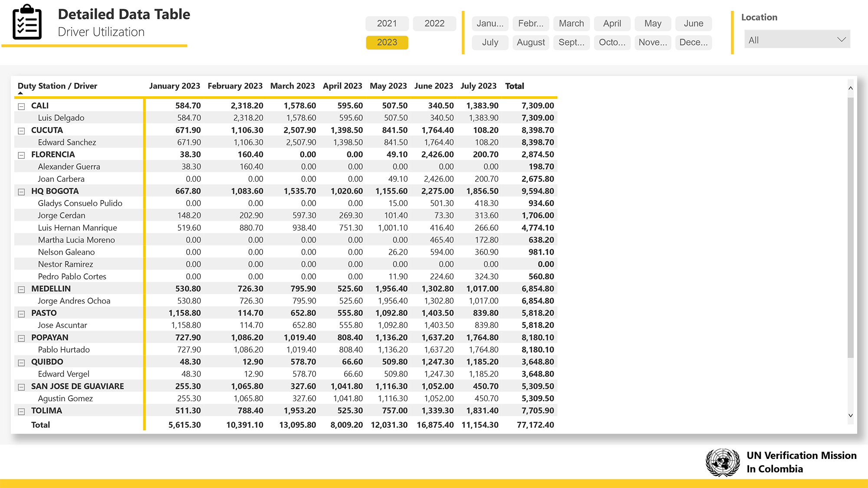The height and width of the screenshot is (488, 868).
Task: Select the Alexander Guerra driver row
Action: pyautogui.click(x=286, y=167)
